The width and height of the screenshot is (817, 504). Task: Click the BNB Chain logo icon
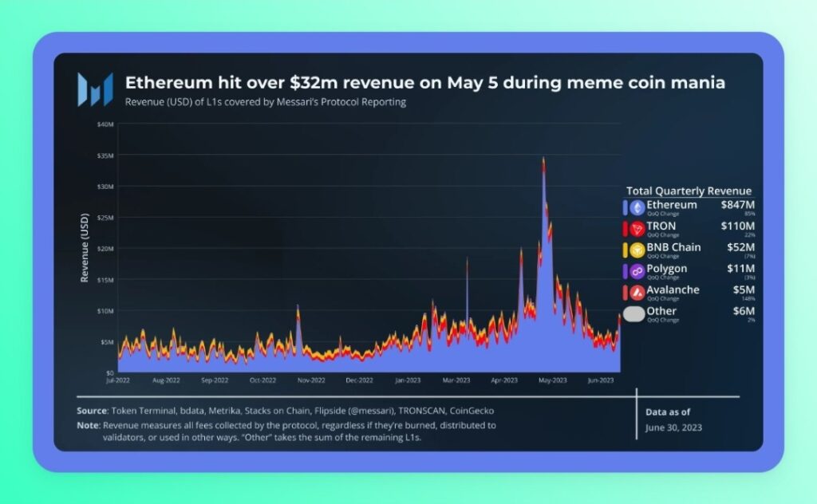637,250
